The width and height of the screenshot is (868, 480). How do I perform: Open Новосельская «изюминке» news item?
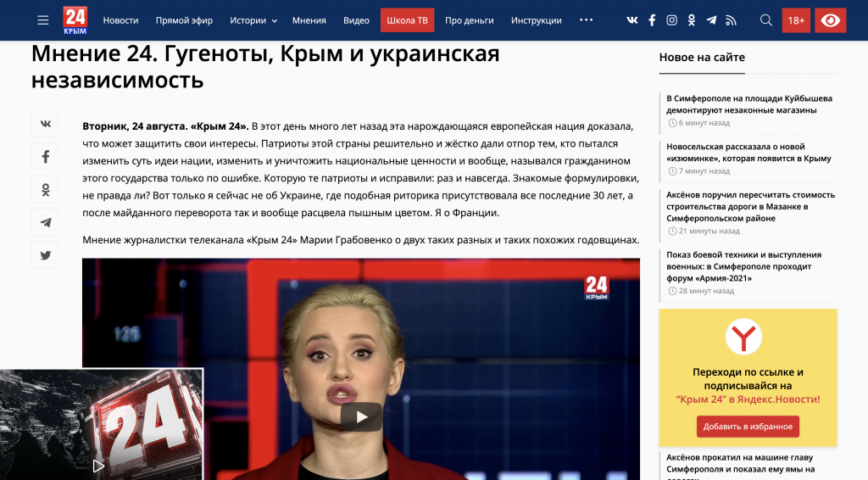(x=748, y=153)
